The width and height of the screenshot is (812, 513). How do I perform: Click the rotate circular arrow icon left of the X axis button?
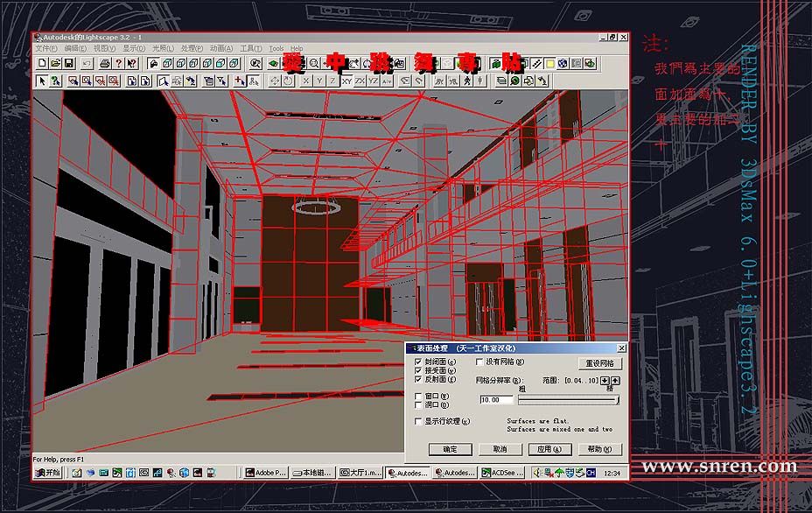[288, 81]
